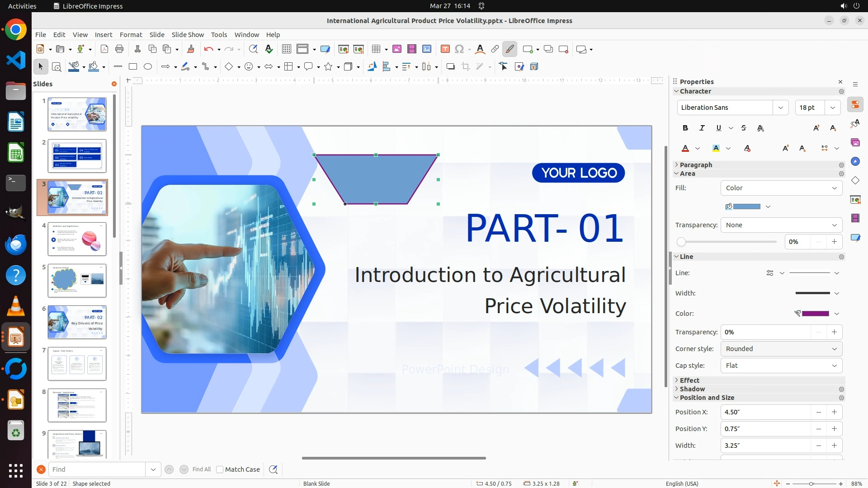Click the Toggle Shadow toolbar icon
This screenshot has height=488, width=868.
(x=450, y=67)
